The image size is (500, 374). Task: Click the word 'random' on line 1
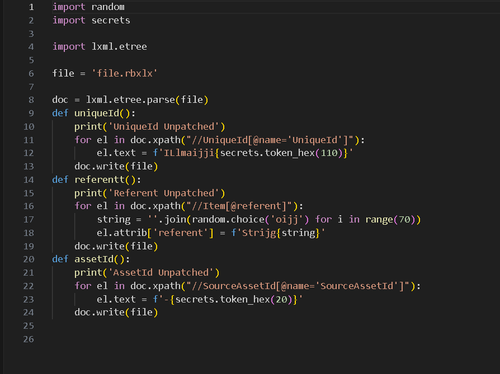(x=108, y=7)
